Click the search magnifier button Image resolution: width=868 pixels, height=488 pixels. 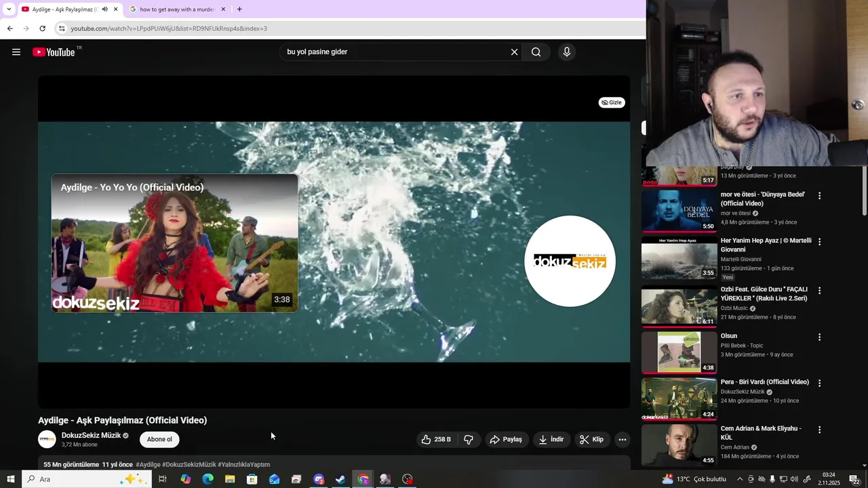pos(536,52)
